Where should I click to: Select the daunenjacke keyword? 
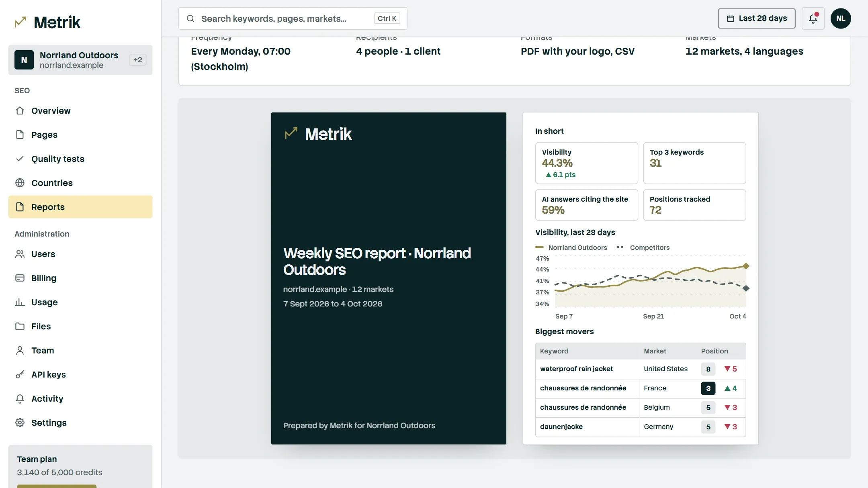click(561, 427)
